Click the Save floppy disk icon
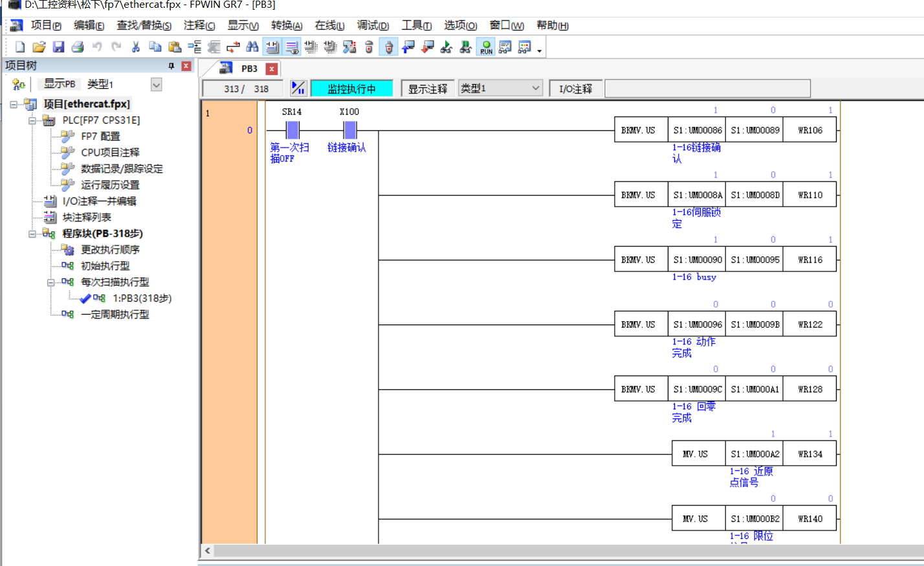This screenshot has width=924, height=566. (58, 47)
